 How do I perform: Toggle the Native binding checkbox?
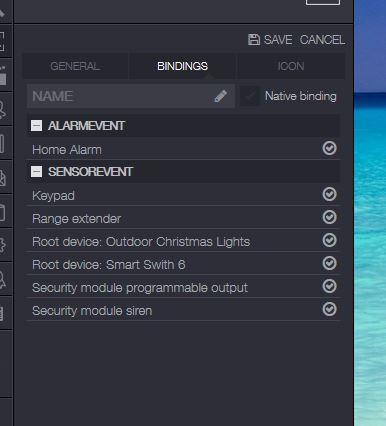[249, 96]
